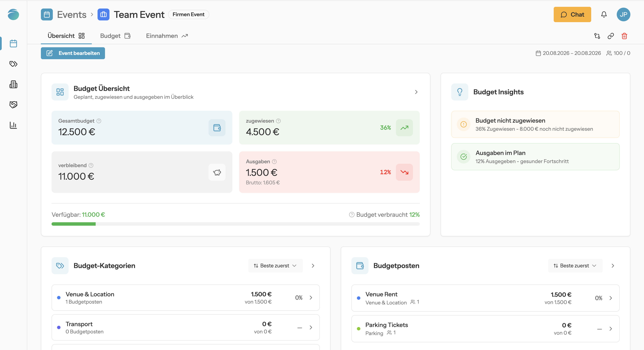Open the bar chart analytics sidebar icon
644x350 pixels.
(13, 125)
